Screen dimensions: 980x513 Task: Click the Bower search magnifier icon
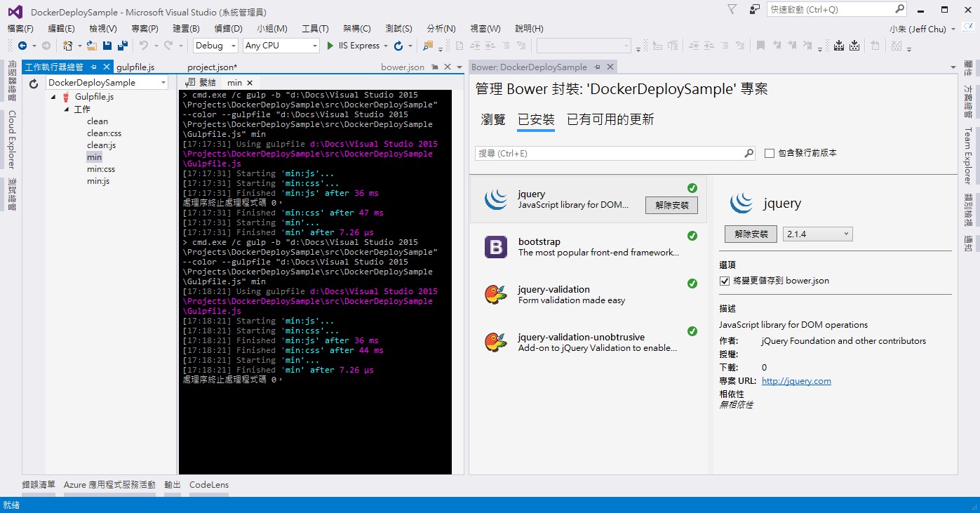pos(749,153)
